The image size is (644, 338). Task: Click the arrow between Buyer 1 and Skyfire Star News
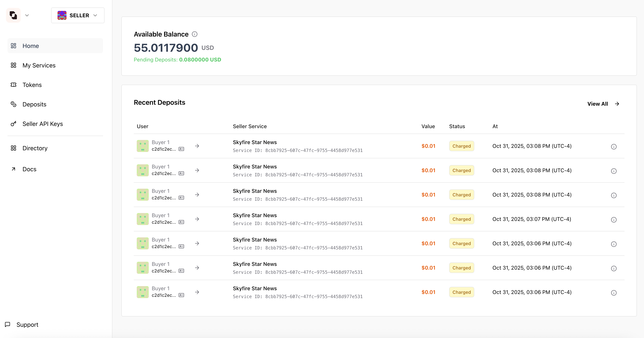point(197,146)
